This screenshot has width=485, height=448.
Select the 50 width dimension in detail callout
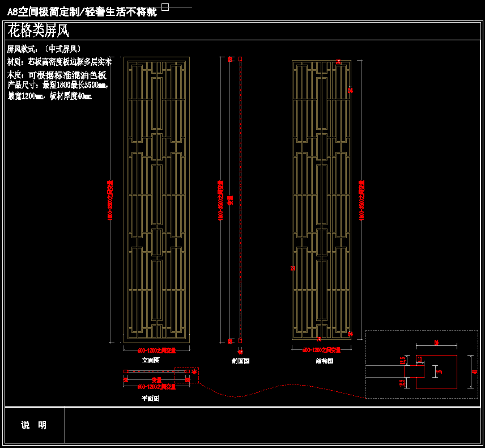(436, 343)
